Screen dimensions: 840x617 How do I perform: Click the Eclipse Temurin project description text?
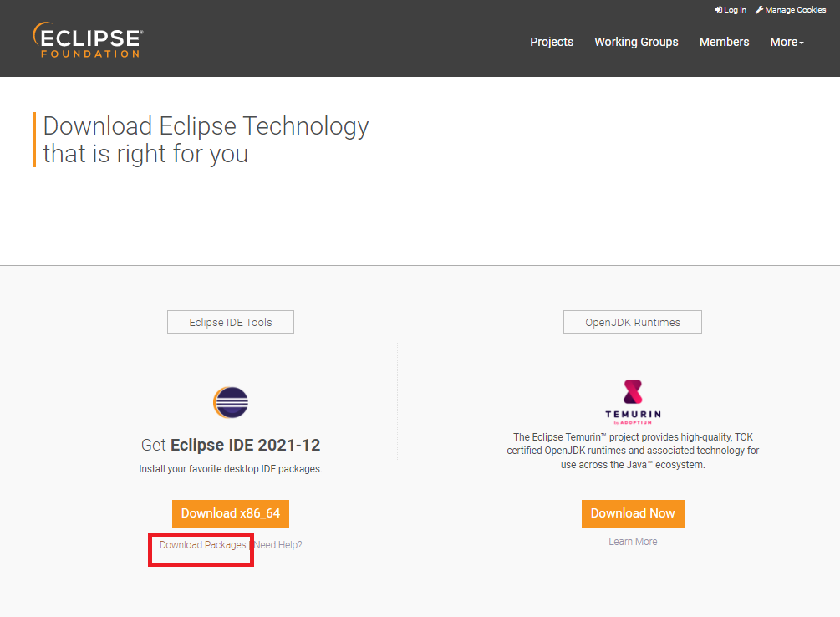(x=633, y=451)
